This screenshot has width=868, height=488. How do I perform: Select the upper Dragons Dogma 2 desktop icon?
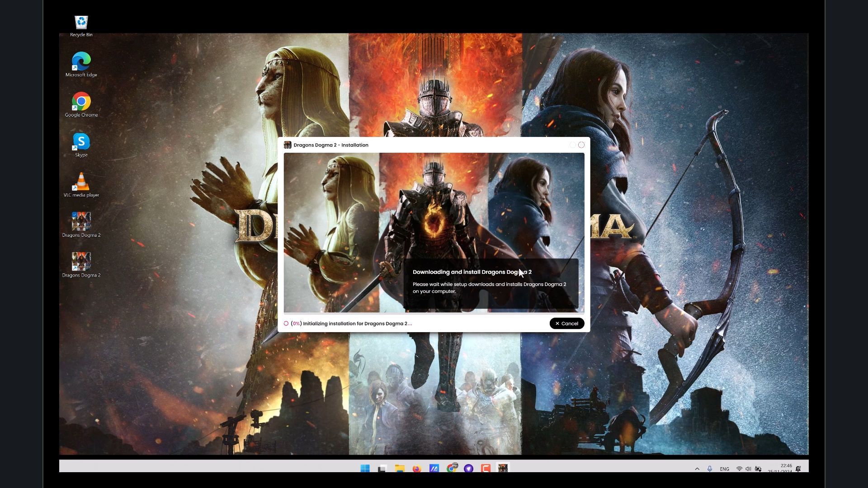click(81, 225)
